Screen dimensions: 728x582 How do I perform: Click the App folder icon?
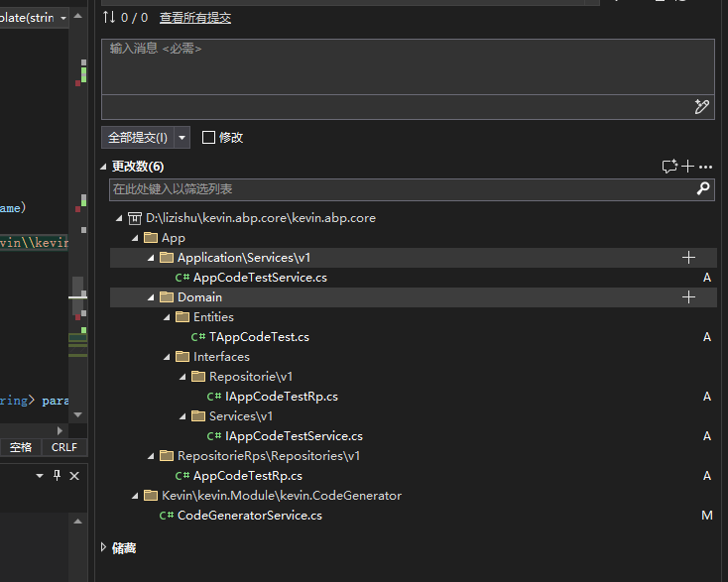point(151,238)
